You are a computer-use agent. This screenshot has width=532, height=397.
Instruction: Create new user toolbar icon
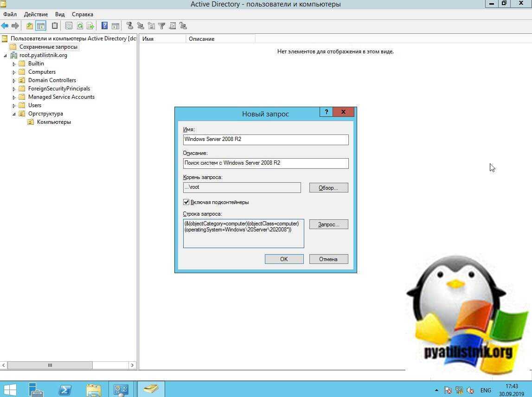pyautogui.click(x=129, y=26)
